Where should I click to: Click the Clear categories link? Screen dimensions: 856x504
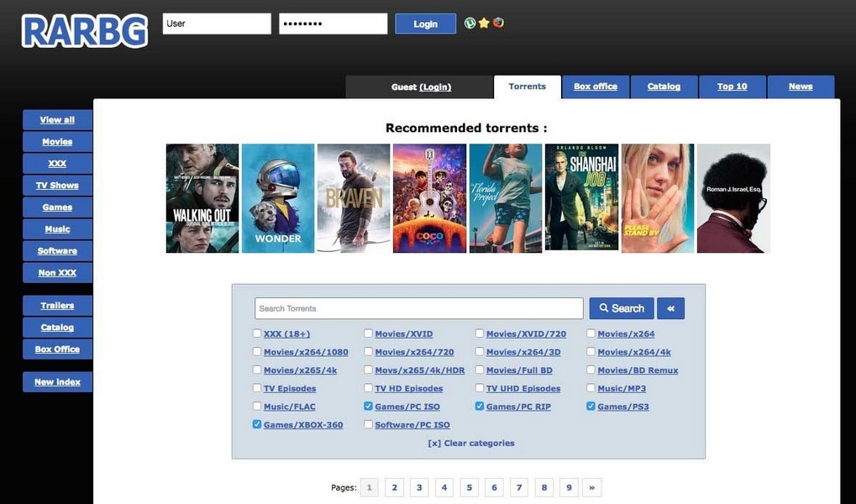471,444
